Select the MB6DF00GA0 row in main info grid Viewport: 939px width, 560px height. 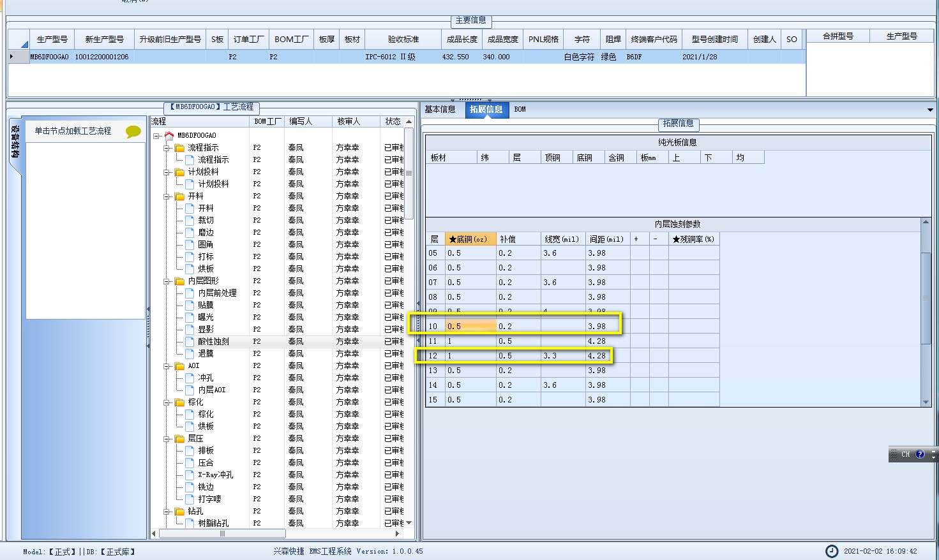point(406,57)
